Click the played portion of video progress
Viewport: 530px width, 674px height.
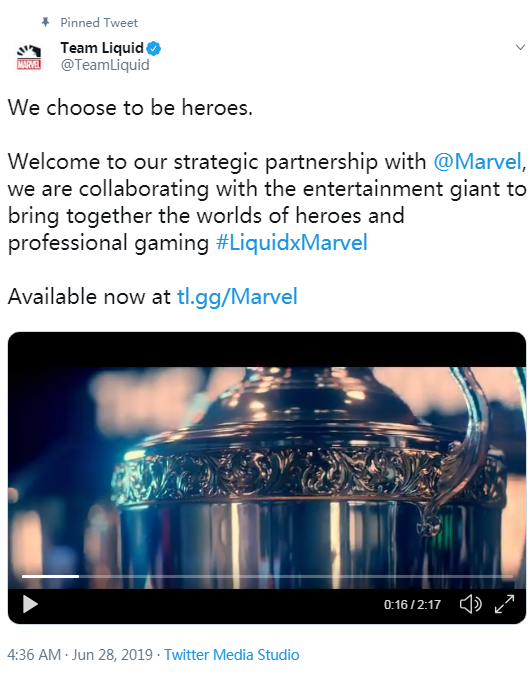click(50, 576)
